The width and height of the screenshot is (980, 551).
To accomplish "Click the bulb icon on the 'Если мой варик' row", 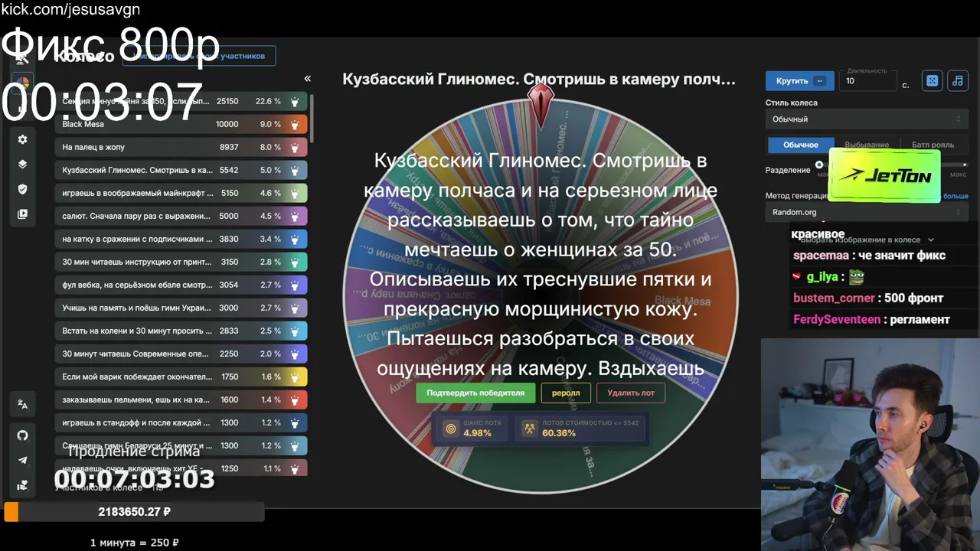I will pyautogui.click(x=295, y=377).
